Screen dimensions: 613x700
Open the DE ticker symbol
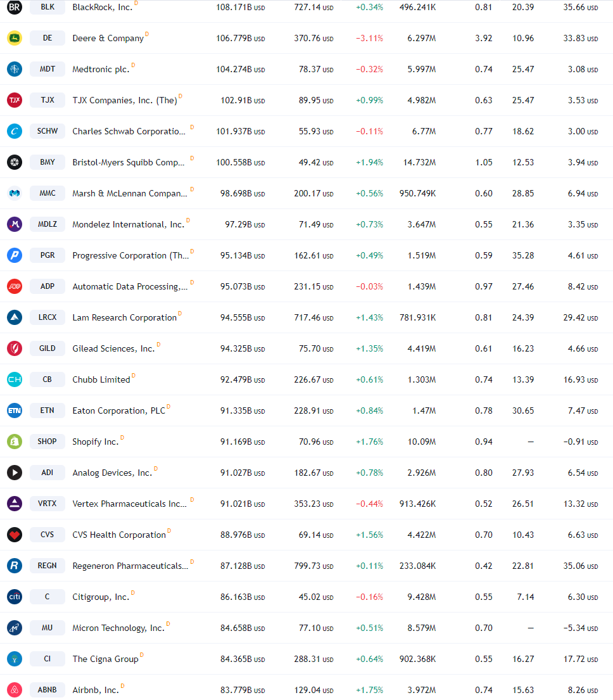(x=47, y=38)
